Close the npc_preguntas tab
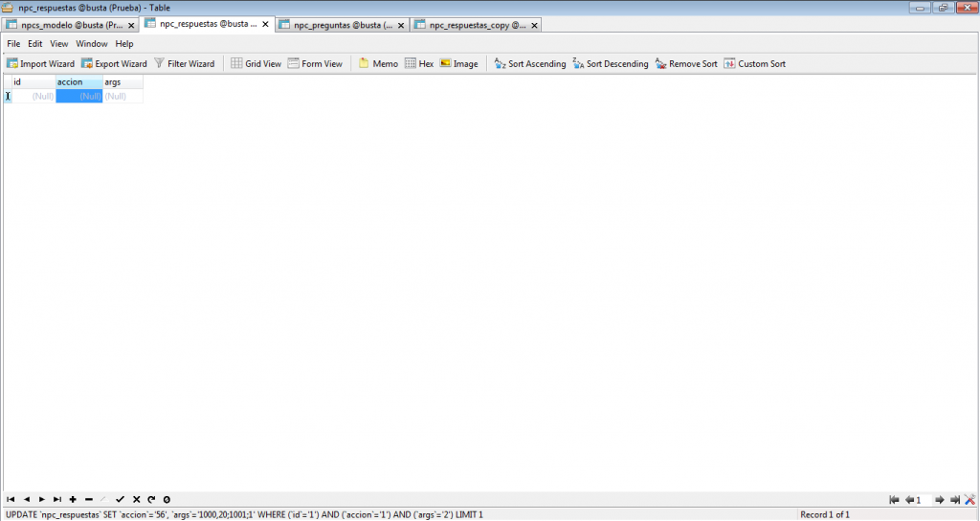980x521 pixels. pyautogui.click(x=401, y=25)
